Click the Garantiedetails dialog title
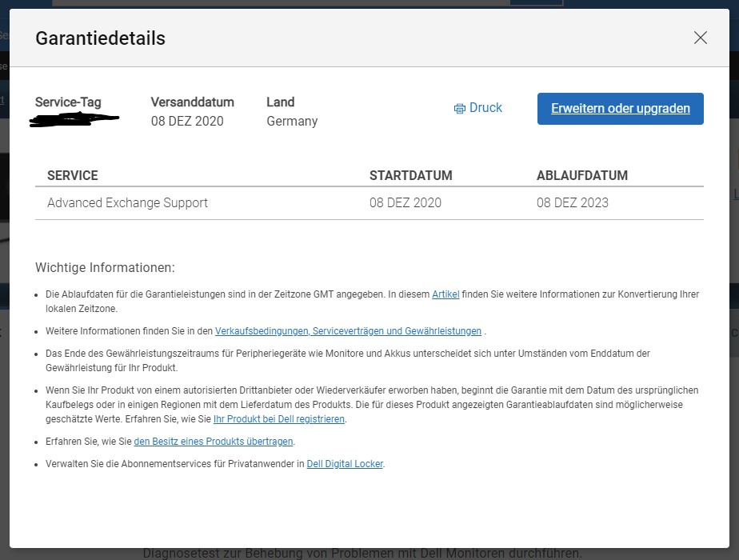 pyautogui.click(x=100, y=38)
